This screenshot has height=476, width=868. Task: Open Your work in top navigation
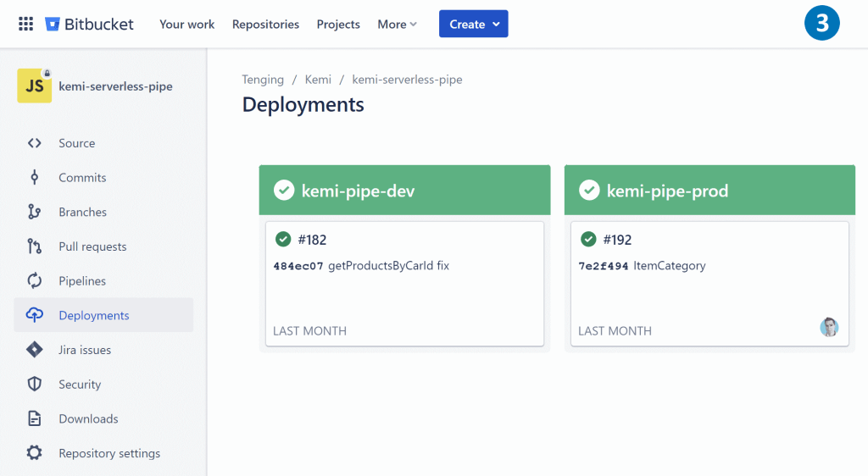click(x=186, y=25)
